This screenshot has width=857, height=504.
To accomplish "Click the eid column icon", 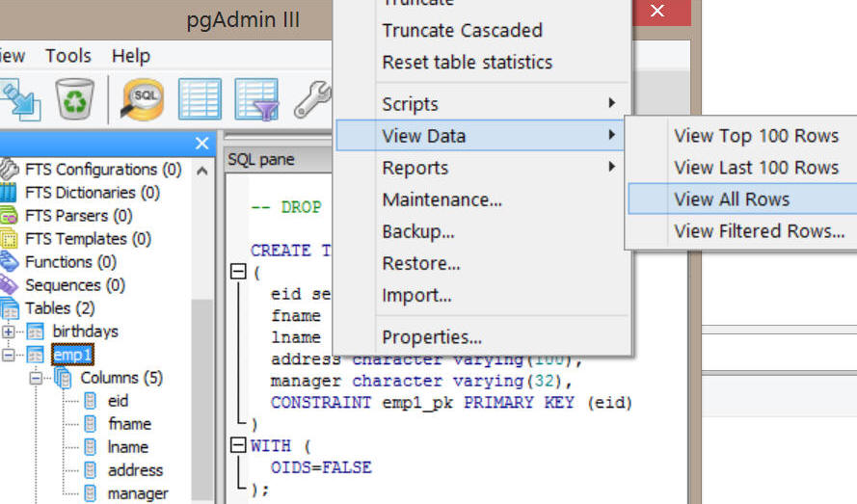I will click(x=91, y=401).
